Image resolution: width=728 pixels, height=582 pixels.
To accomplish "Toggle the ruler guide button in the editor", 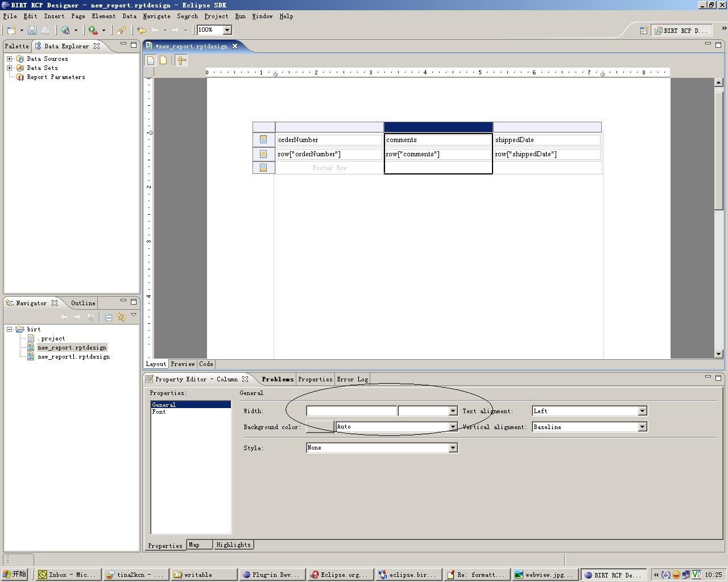I will point(181,60).
